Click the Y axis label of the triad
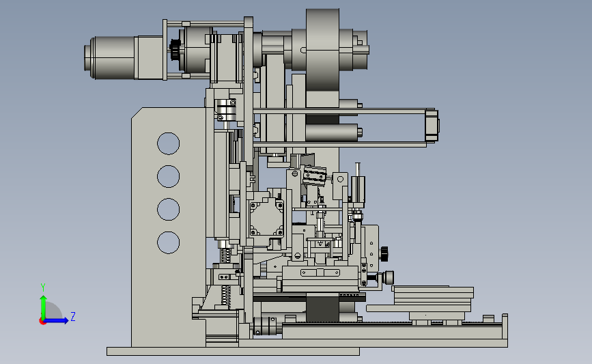 point(43,288)
